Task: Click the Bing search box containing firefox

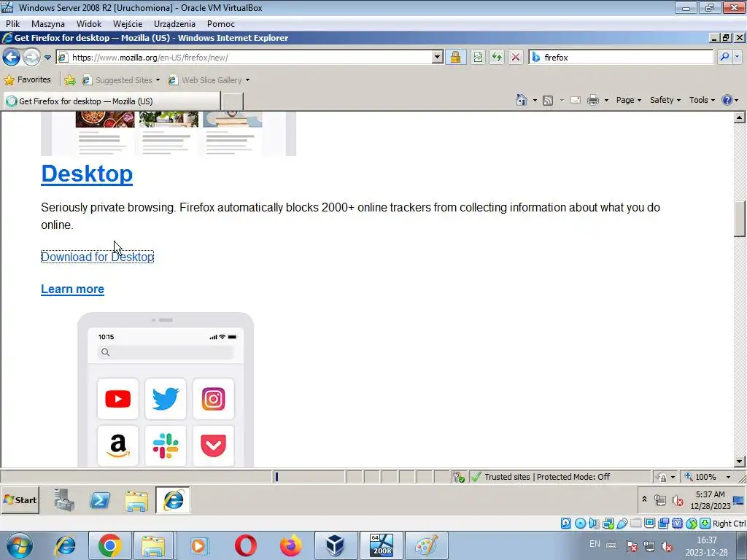Action: 621,57
